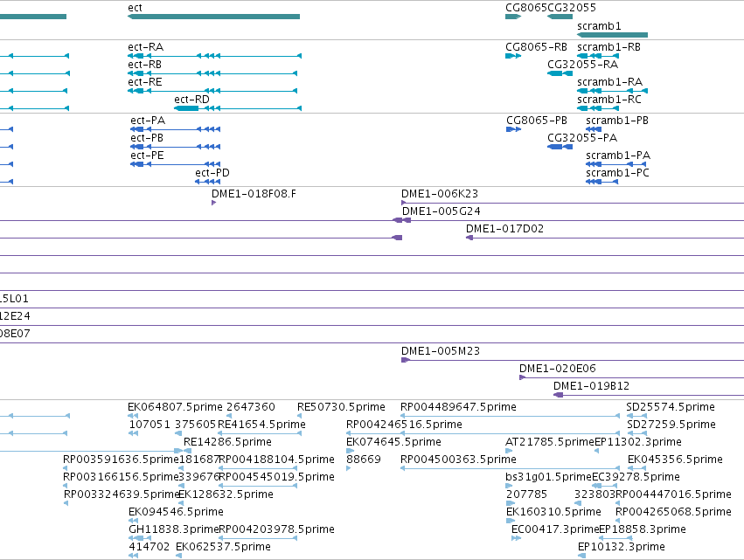Select the SD27259.5prime EST

pos(636,433)
